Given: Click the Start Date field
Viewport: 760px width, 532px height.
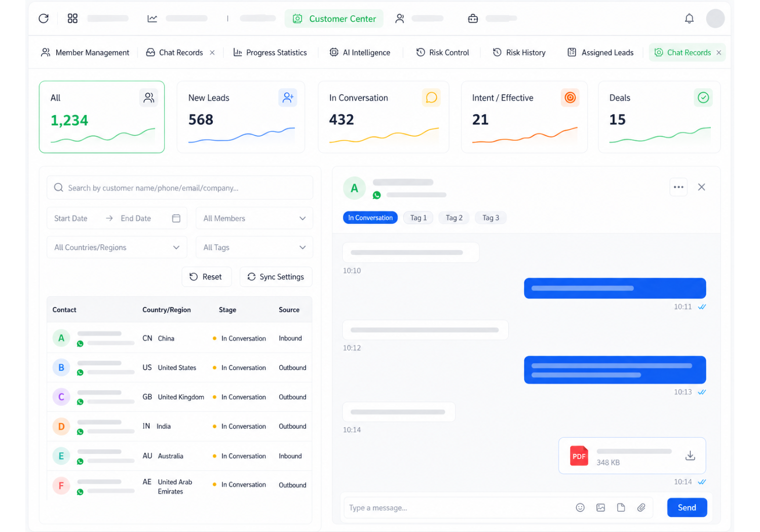Looking at the screenshot, I should [71, 218].
